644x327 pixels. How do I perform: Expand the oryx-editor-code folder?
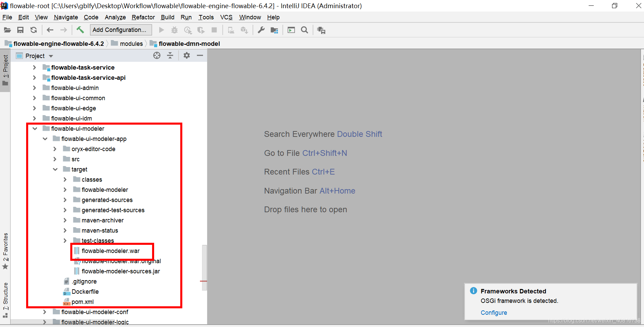pos(55,149)
